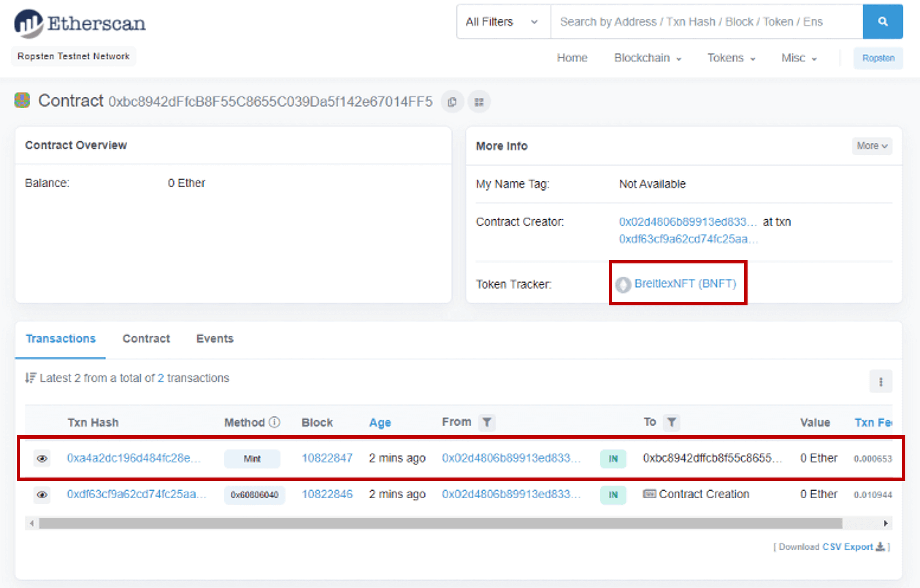
Task: Open the BreitlexNFT (BNFT) token tracker link
Action: pyautogui.click(x=685, y=283)
